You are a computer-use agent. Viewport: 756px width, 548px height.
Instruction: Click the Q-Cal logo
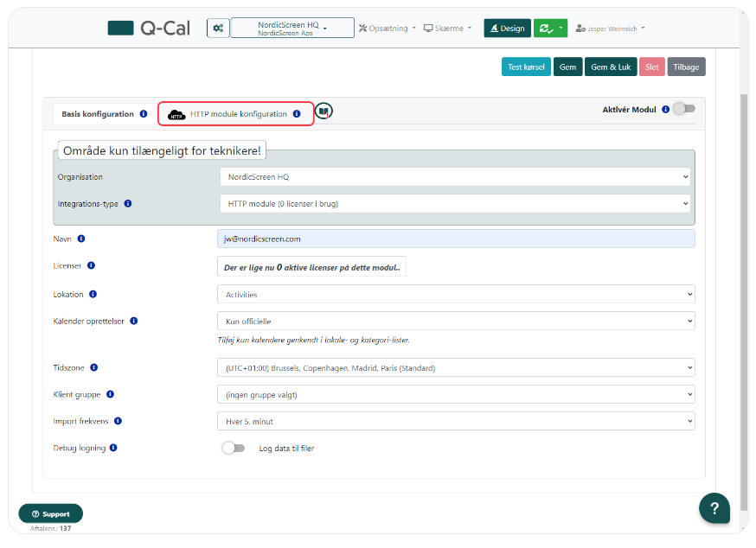[x=149, y=28]
